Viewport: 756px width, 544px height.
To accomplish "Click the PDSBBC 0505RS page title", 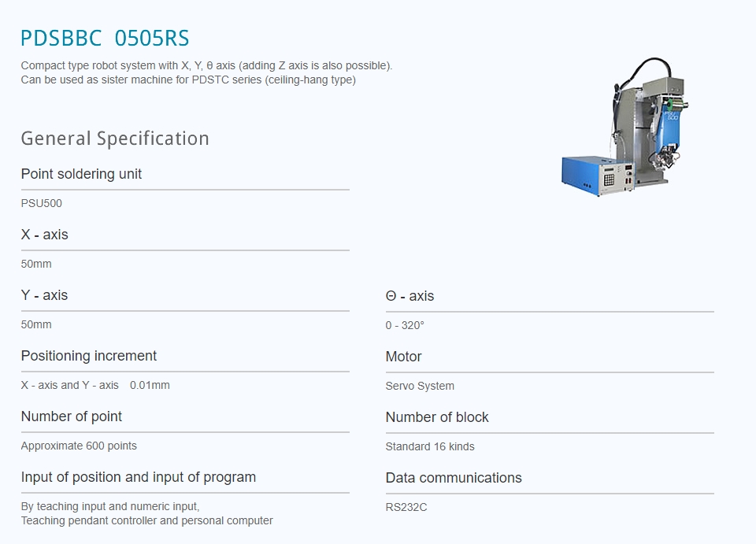I will point(105,39).
